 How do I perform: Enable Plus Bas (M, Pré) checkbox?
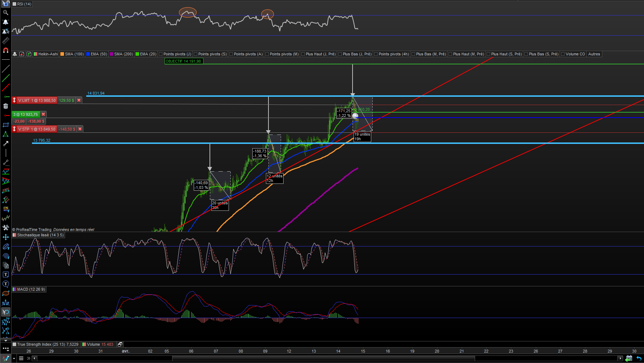pos(413,54)
